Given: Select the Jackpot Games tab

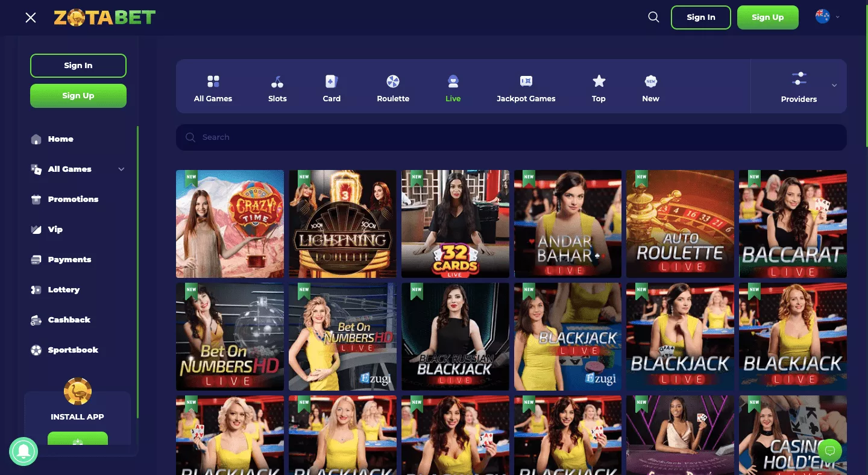Looking at the screenshot, I should pyautogui.click(x=526, y=88).
